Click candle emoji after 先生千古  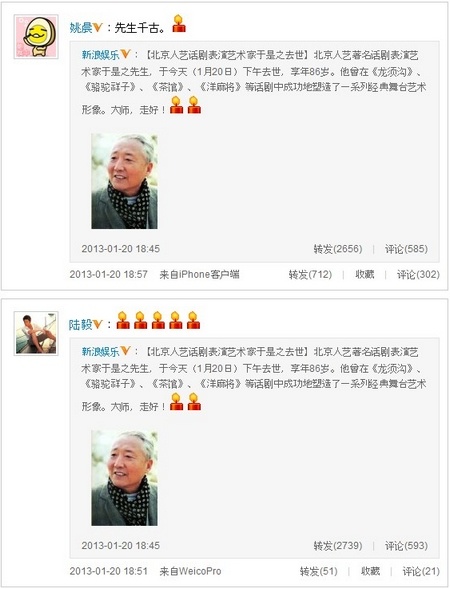179,24
